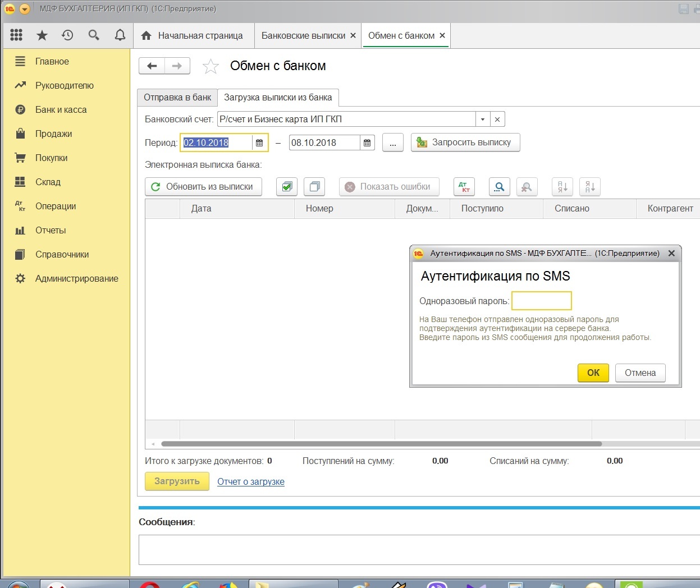The width and height of the screenshot is (700, 588).
Task: Click the Одноразовый пароль input field
Action: point(541,301)
